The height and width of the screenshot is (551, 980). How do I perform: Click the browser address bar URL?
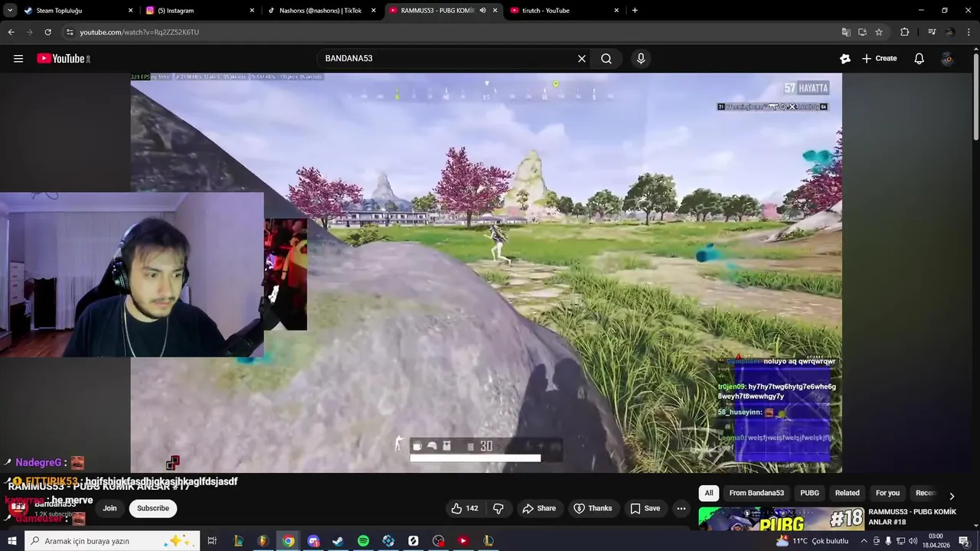[139, 32]
